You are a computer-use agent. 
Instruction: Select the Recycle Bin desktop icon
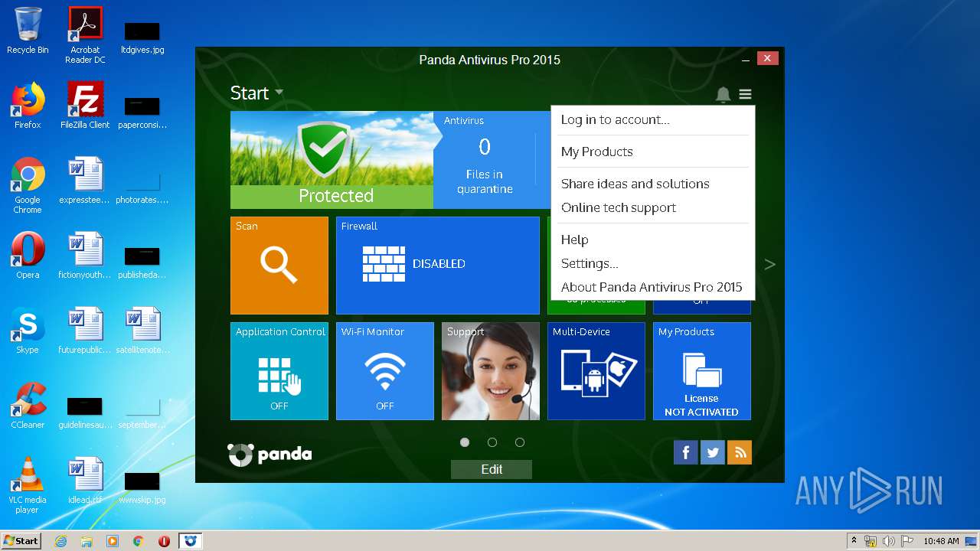click(28, 31)
